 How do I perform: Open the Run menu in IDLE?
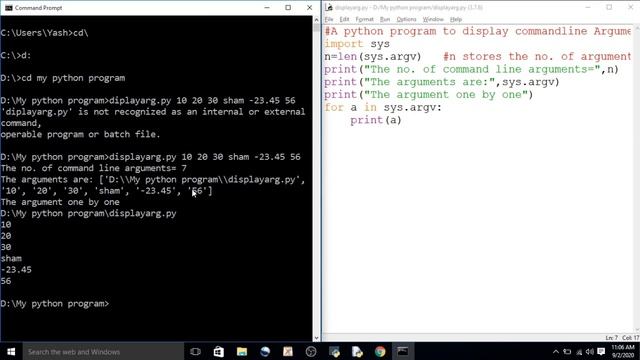tap(384, 19)
